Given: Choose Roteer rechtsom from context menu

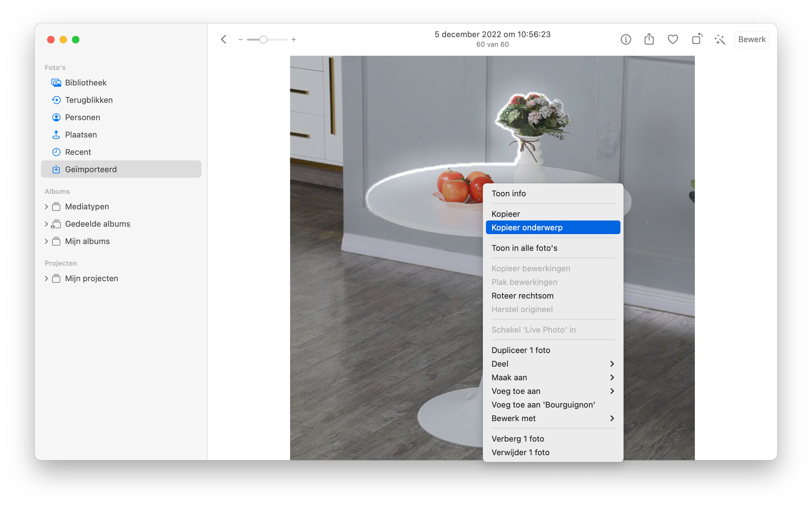Looking at the screenshot, I should (553, 296).
